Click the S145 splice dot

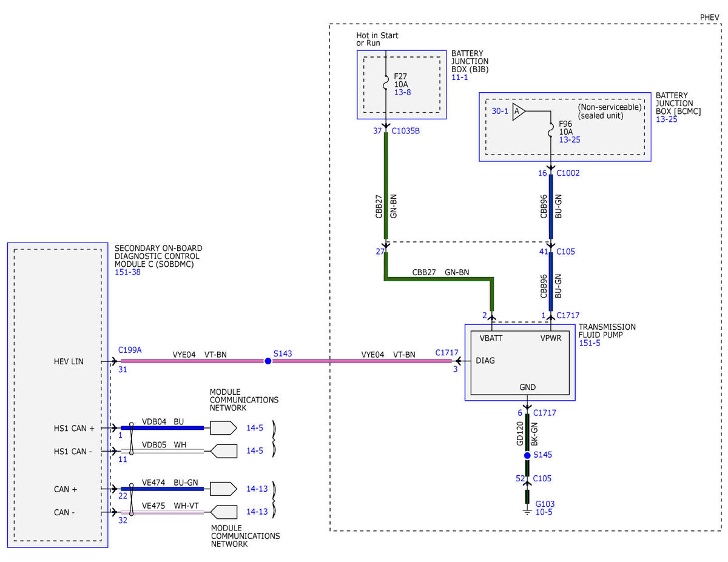[527, 455]
